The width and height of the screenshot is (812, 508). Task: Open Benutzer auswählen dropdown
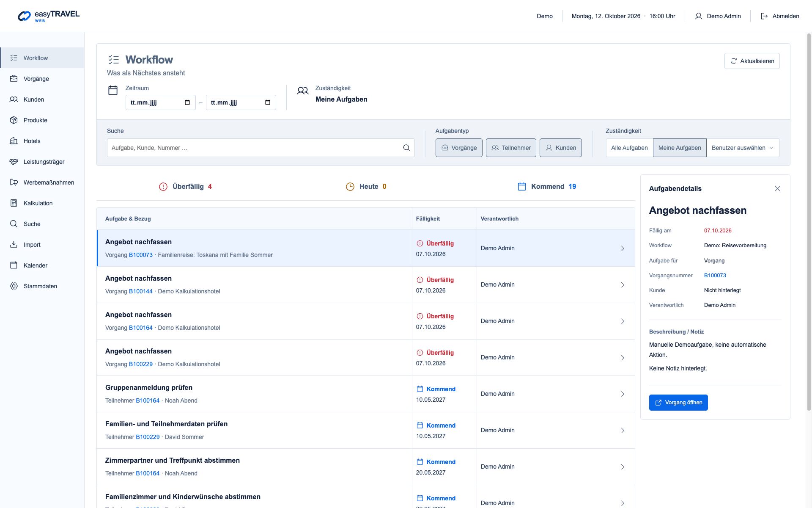pyautogui.click(x=743, y=148)
